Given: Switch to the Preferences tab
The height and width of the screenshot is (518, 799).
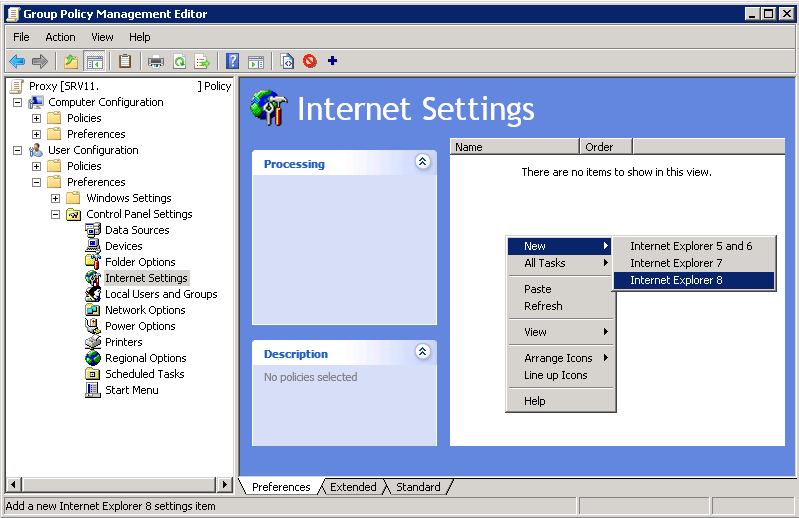Looking at the screenshot, I should pos(281,487).
